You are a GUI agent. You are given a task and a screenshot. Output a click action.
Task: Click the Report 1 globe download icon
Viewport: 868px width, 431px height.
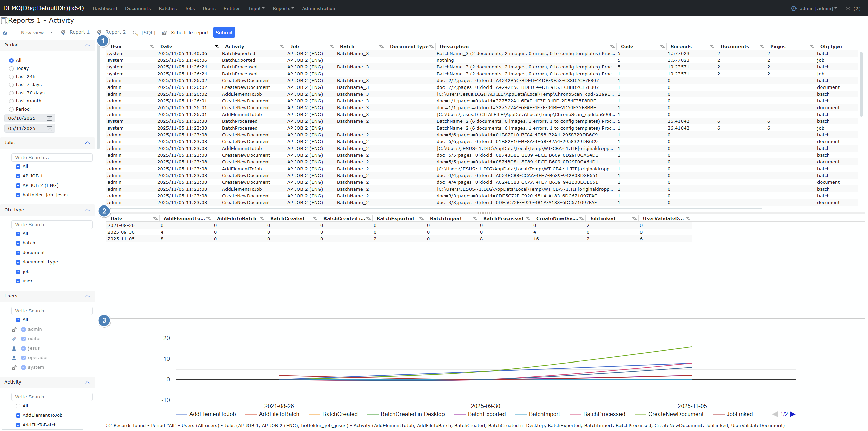63,32
